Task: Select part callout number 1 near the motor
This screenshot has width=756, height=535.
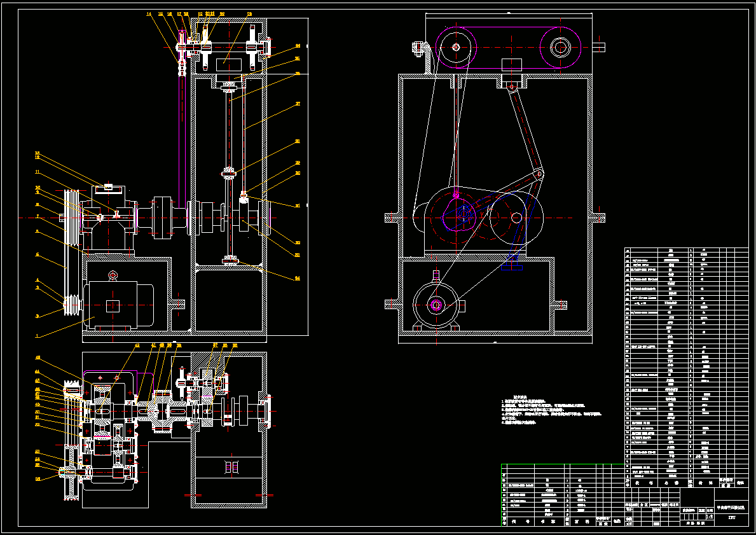Action: click(37, 336)
